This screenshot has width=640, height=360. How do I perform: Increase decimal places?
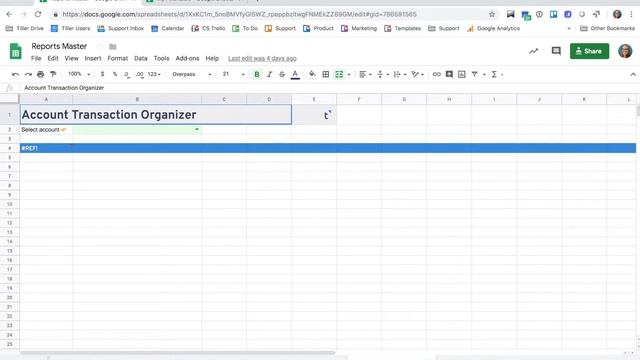click(140, 74)
